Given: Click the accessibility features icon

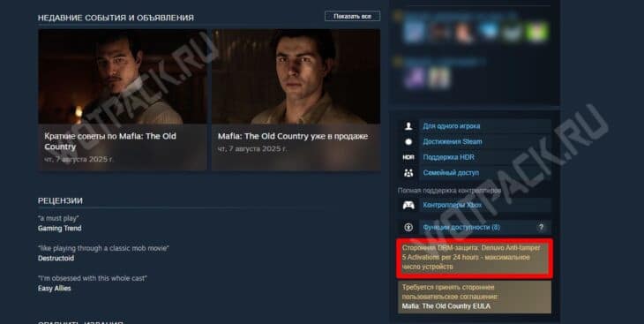Looking at the screenshot, I should point(408,228).
